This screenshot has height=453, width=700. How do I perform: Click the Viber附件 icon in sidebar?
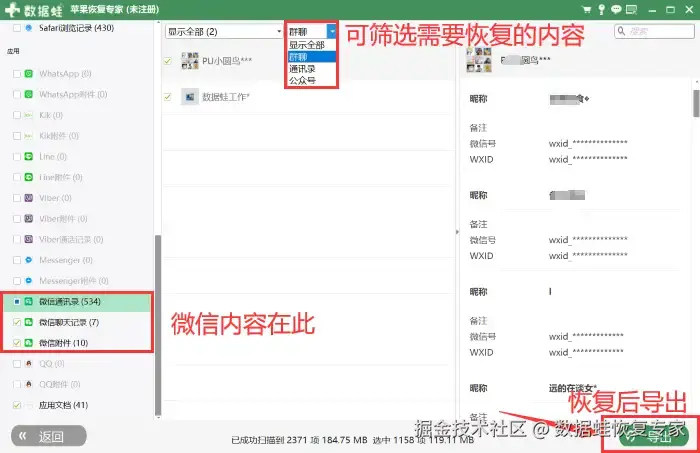tap(29, 219)
